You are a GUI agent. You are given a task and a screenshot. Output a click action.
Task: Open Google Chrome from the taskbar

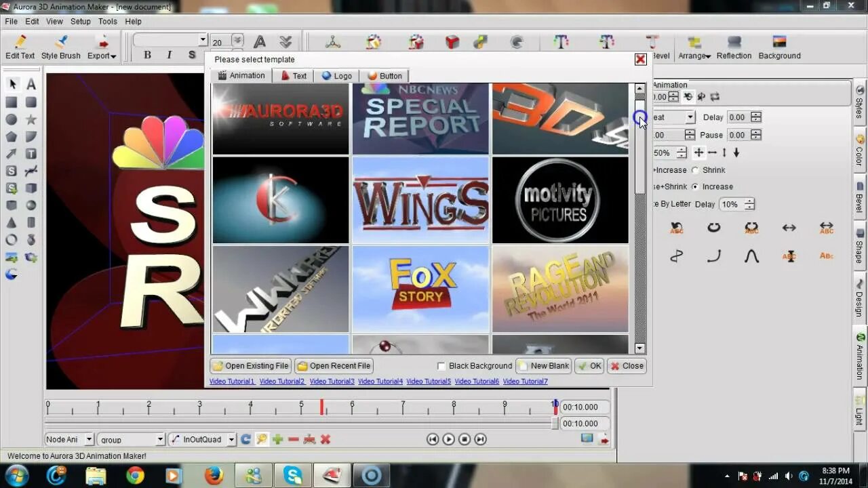pyautogui.click(x=135, y=476)
